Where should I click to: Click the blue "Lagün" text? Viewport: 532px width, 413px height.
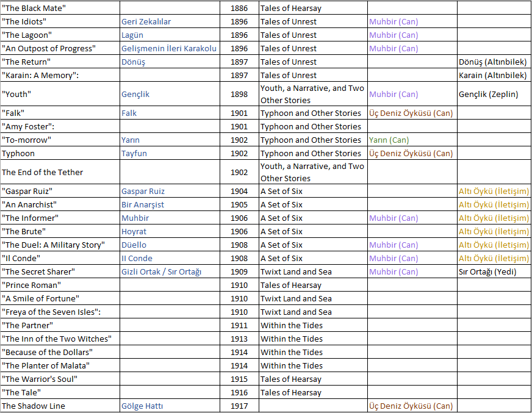pos(132,35)
